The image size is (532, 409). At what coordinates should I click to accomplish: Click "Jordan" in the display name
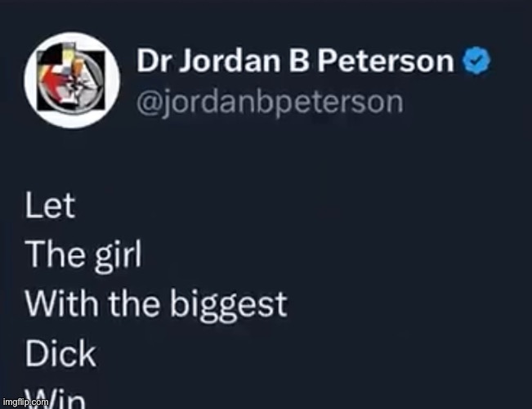pos(230,61)
